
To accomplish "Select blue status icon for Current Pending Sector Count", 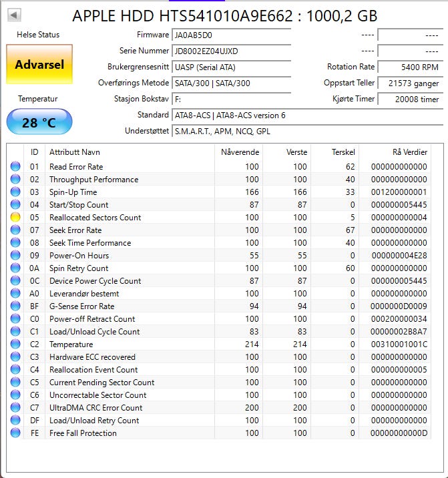I will [x=15, y=382].
